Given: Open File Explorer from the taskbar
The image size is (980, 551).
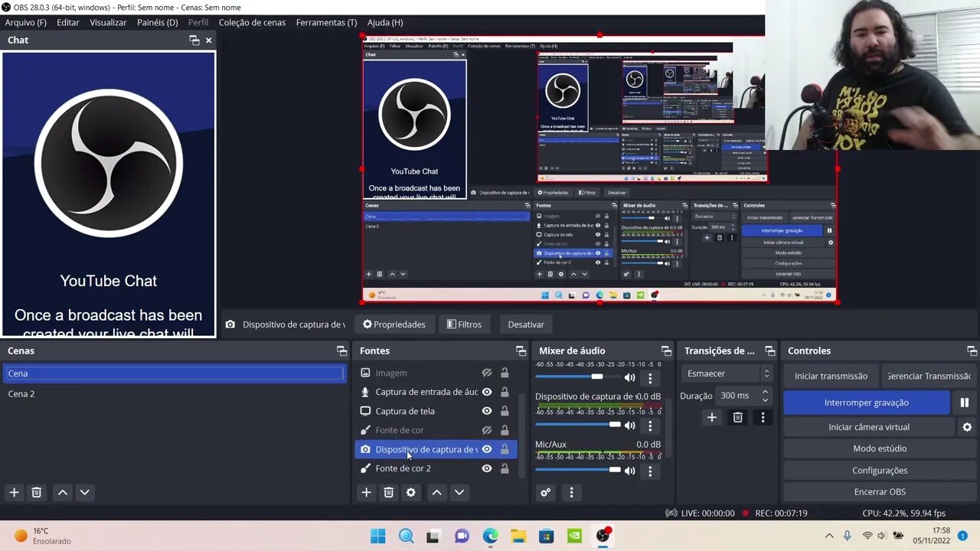Looking at the screenshot, I should pyautogui.click(x=518, y=536).
